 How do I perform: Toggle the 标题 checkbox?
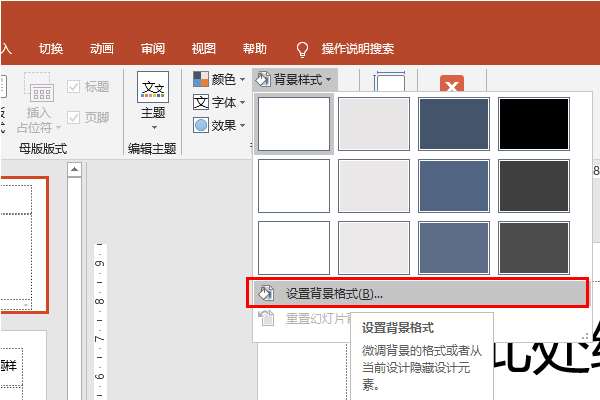73,87
